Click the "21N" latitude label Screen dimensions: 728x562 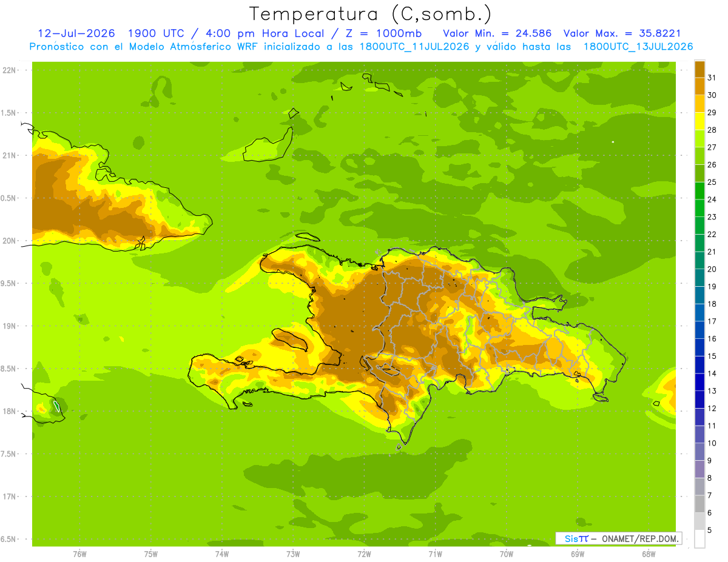coord(10,155)
